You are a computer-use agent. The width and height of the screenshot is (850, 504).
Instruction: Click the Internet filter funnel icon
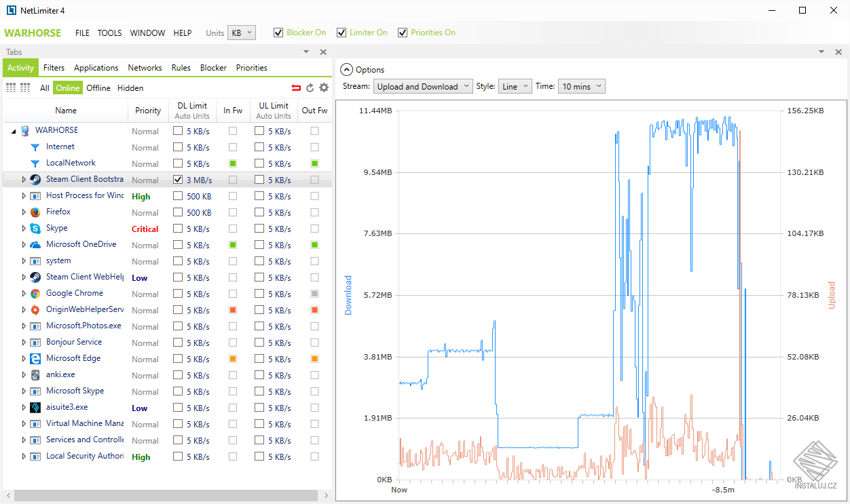point(35,147)
